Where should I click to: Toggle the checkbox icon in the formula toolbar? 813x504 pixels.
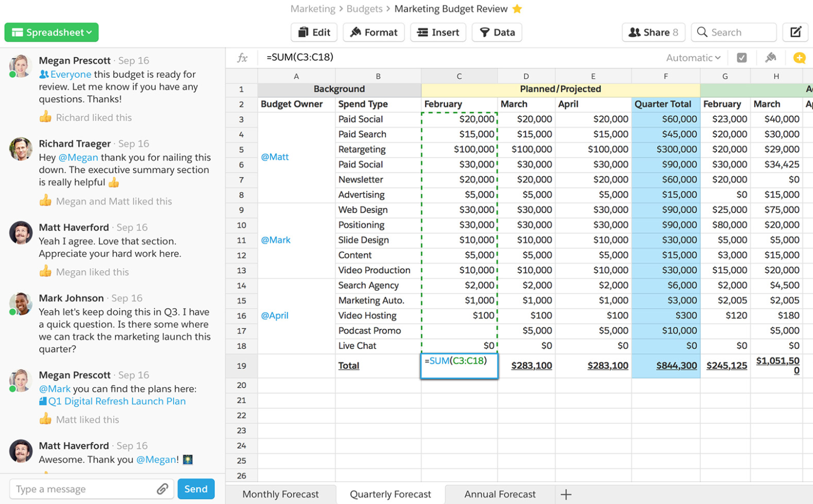click(x=741, y=58)
